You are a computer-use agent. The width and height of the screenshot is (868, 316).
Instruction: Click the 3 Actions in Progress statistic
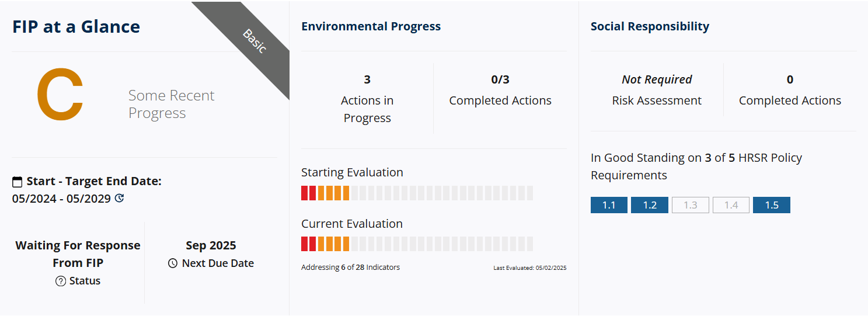(367, 99)
